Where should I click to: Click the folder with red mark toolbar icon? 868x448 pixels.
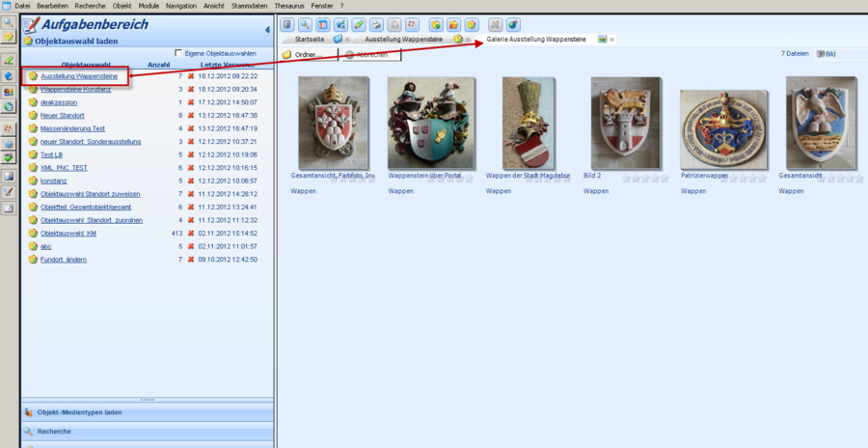click(454, 24)
